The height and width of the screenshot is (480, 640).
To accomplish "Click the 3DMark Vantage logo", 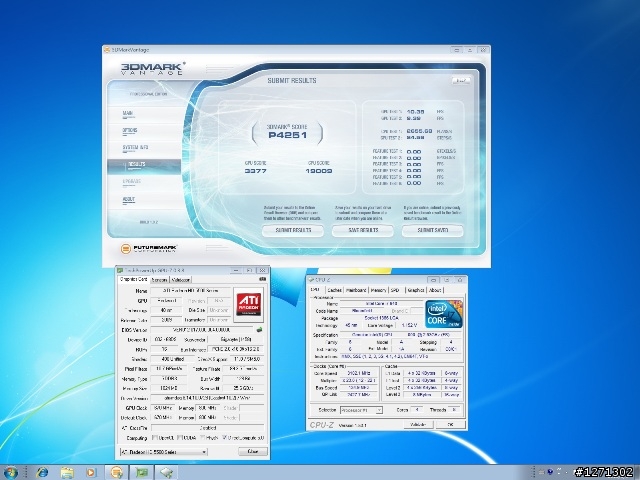I will [x=153, y=68].
